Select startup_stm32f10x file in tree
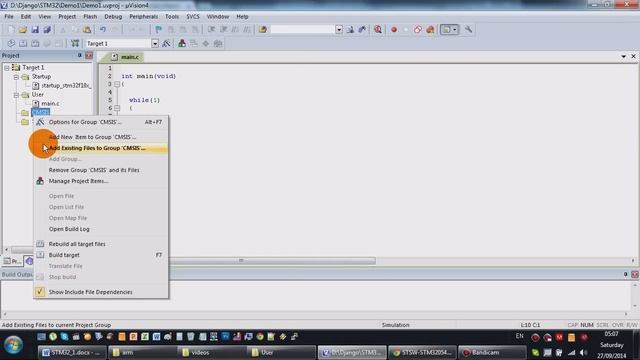 [66, 86]
